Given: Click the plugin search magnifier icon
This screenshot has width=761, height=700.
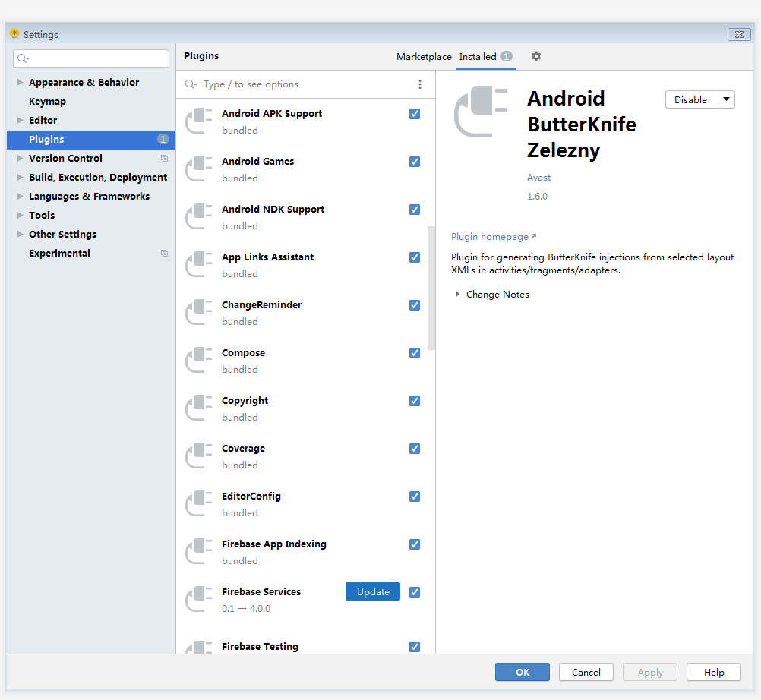Looking at the screenshot, I should [191, 84].
